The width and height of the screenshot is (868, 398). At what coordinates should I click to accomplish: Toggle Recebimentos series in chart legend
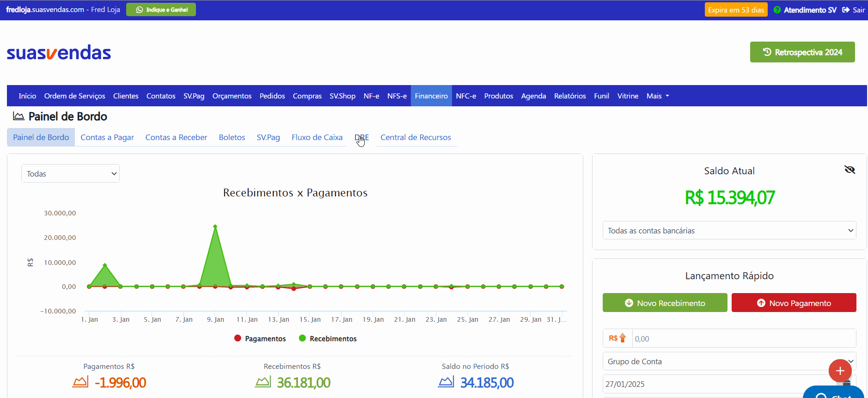pos(328,338)
